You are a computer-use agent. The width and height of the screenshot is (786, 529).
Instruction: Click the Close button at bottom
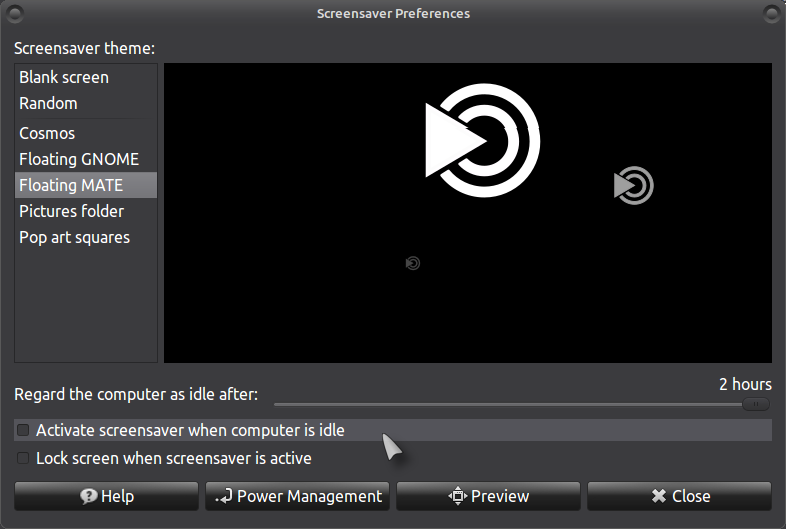coord(679,496)
